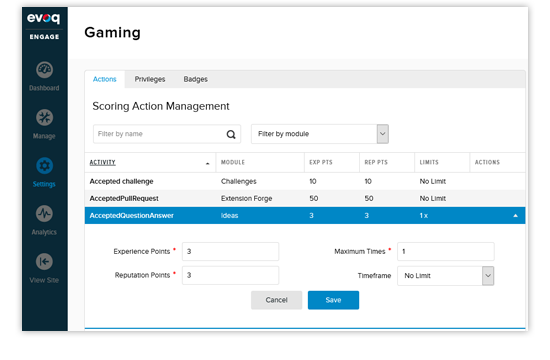This screenshot has width=550, height=360.
Task: Click the Analytics sidebar label
Action: (x=44, y=232)
